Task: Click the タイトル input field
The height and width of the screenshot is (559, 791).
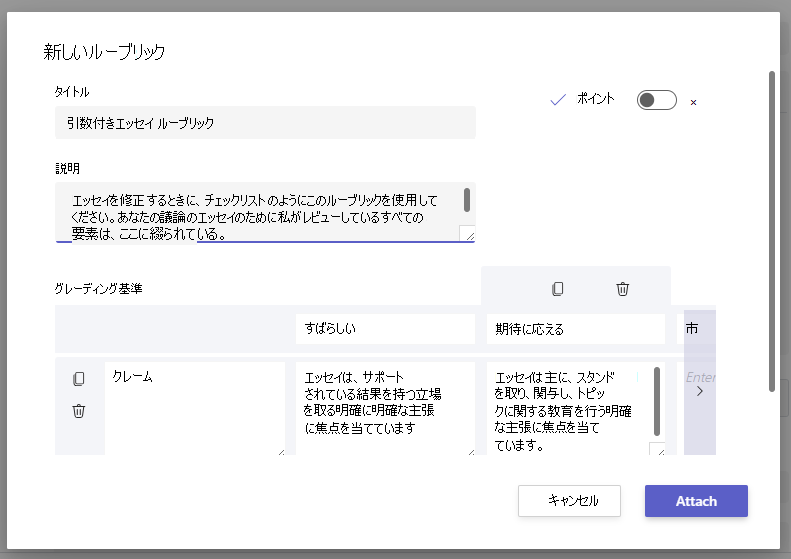Action: point(265,123)
